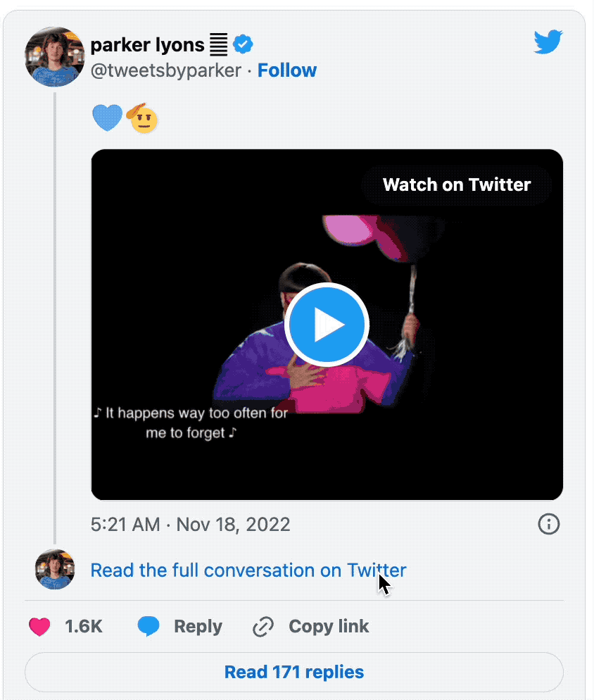
Task: Click the blue verified badge
Action: [243, 45]
